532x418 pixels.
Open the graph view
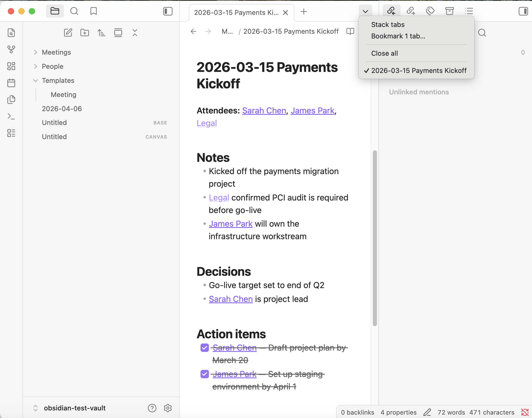(11, 49)
